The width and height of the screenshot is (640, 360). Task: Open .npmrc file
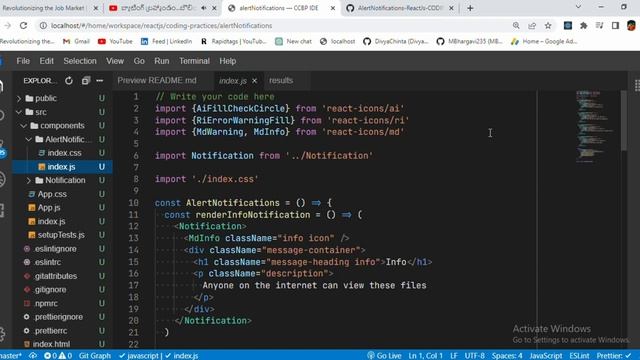[46, 304]
